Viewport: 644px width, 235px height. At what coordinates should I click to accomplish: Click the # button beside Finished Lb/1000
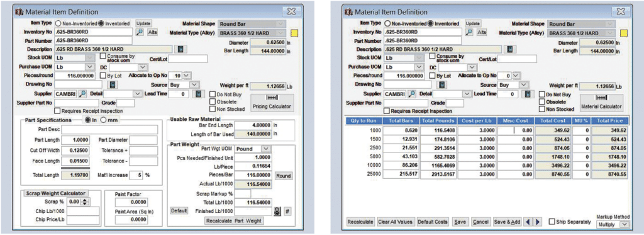point(287,210)
